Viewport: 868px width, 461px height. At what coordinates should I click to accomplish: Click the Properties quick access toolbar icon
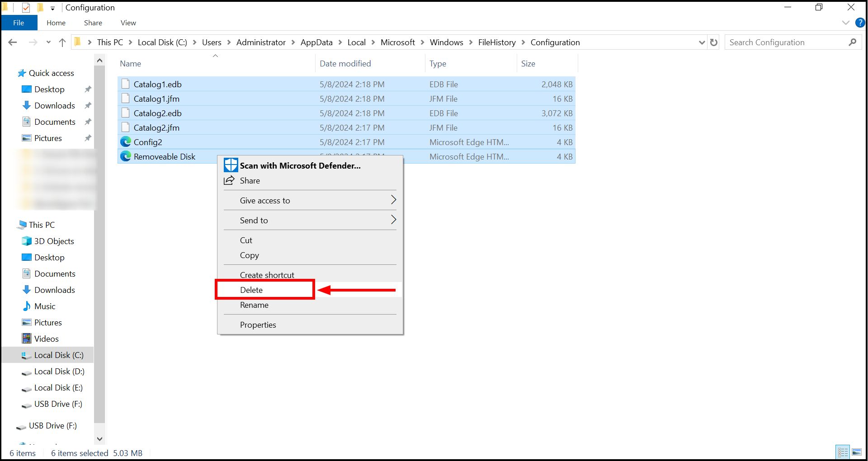(26, 8)
